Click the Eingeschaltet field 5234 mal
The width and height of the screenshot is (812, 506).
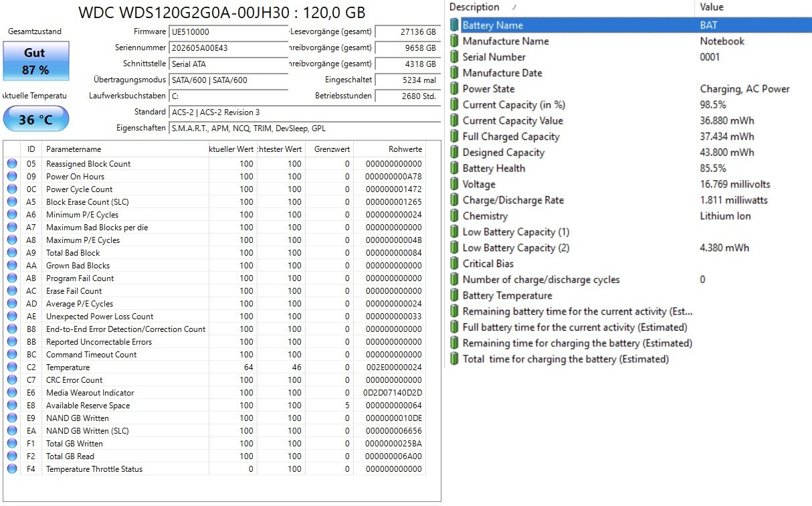(407, 80)
